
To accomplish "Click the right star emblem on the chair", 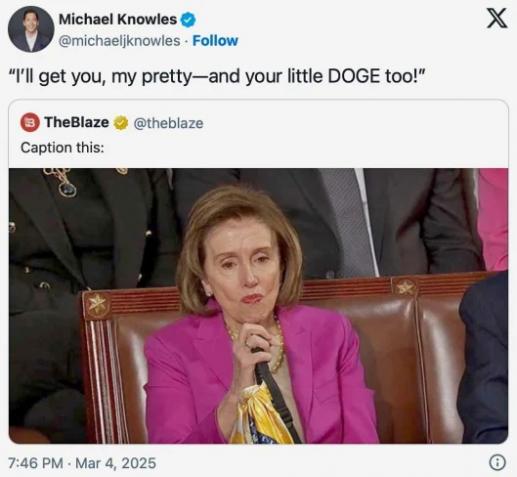I will click(404, 288).
